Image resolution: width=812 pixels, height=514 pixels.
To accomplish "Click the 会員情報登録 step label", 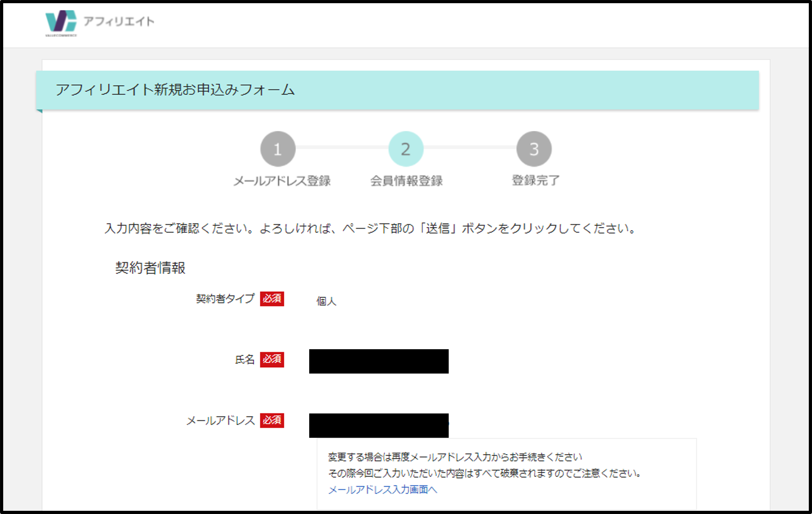I will 406,181.
